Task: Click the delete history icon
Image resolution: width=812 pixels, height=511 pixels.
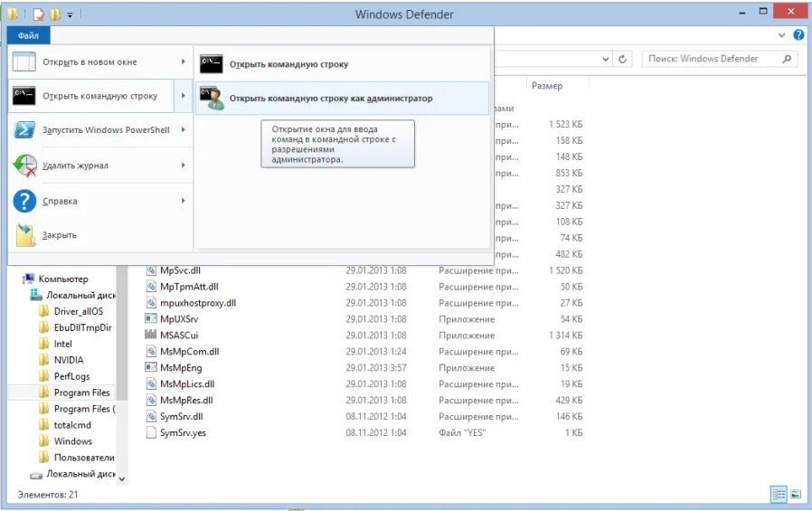Action: click(24, 166)
